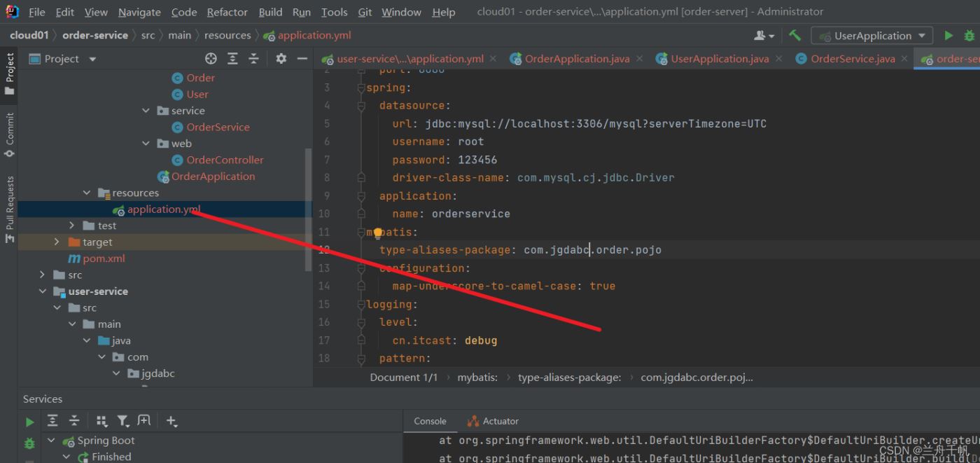This screenshot has width=980, height=463.
Task: Close the user-service application.yml tab
Action: [x=493, y=59]
